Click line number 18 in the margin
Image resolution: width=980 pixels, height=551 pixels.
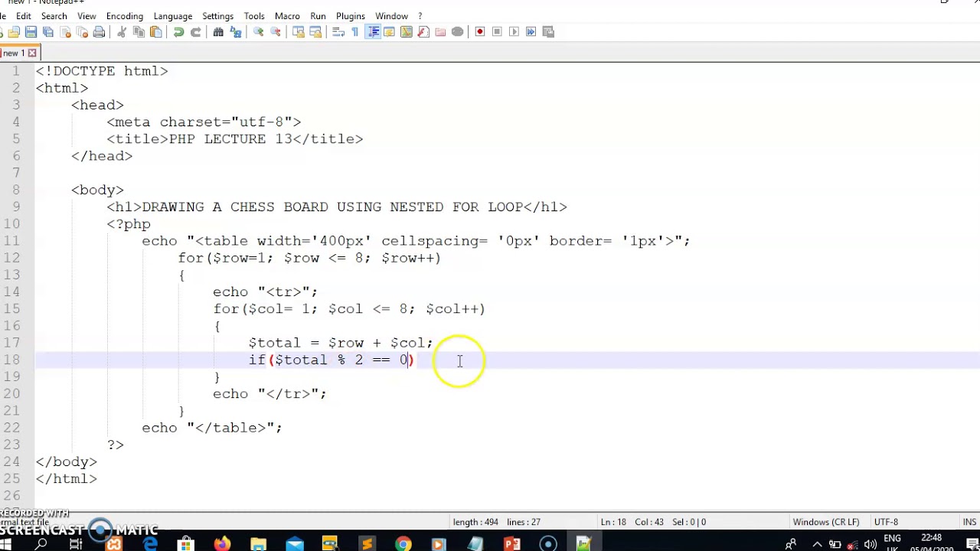[11, 360]
